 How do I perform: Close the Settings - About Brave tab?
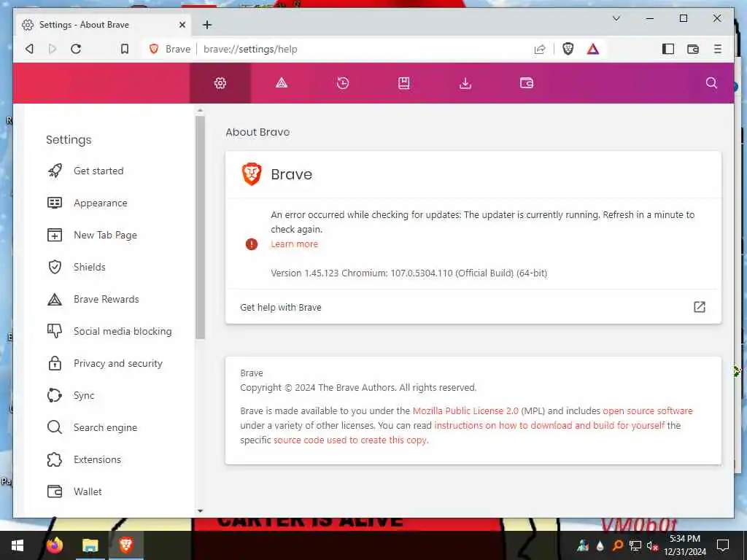click(182, 25)
